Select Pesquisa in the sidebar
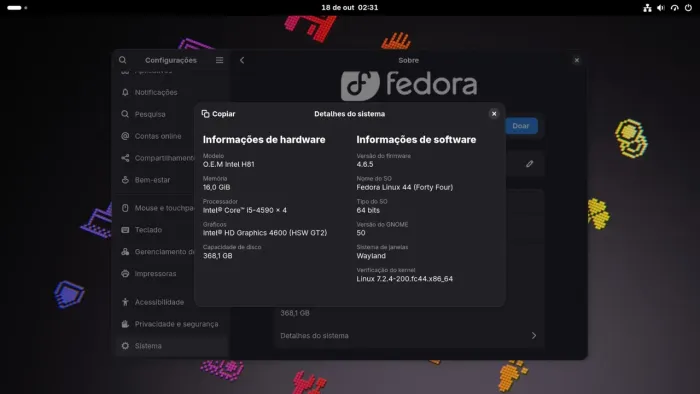This screenshot has width=700, height=394. click(172, 114)
